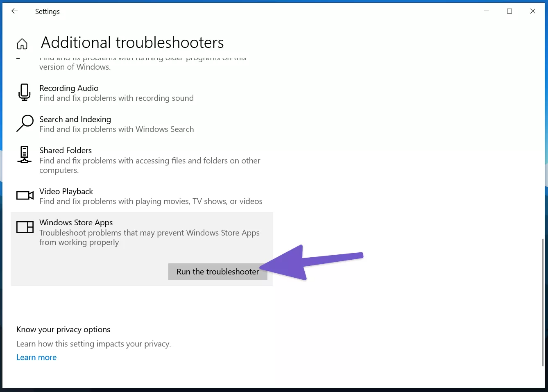The width and height of the screenshot is (548, 392).
Task: Click the Search and Indexing magnifier icon
Action: click(x=25, y=123)
